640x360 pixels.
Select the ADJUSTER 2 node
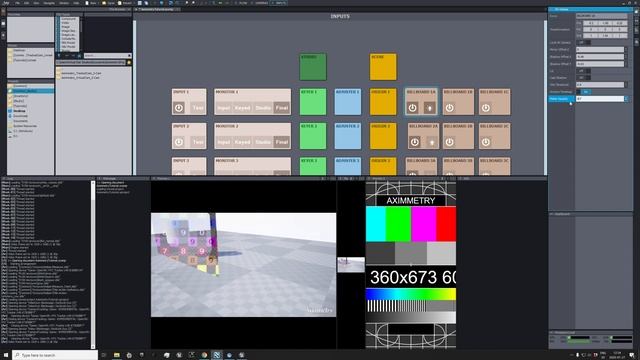point(348,136)
